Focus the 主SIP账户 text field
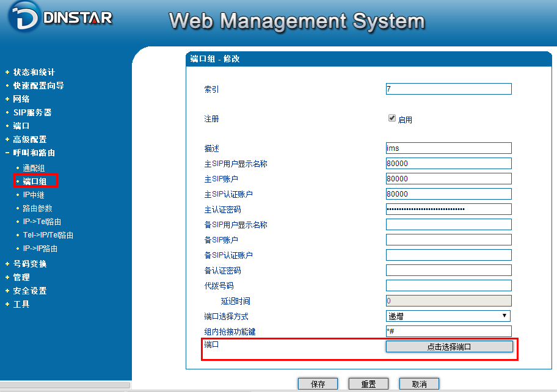The height and width of the screenshot is (392, 557). point(448,179)
